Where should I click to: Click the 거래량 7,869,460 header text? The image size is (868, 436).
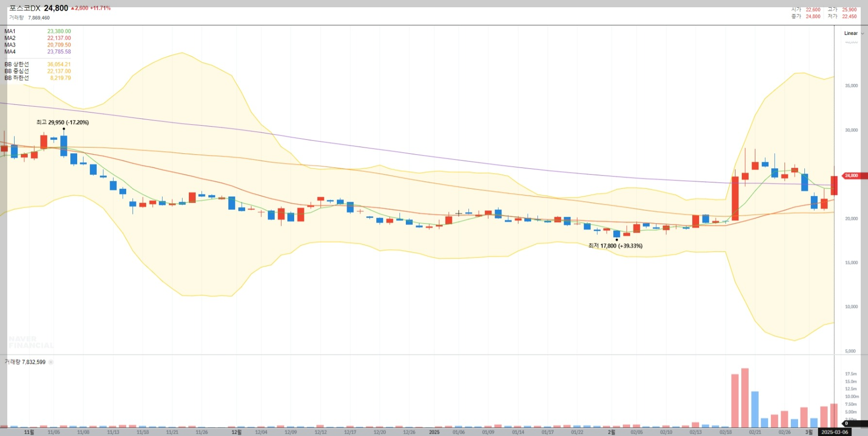[29, 18]
